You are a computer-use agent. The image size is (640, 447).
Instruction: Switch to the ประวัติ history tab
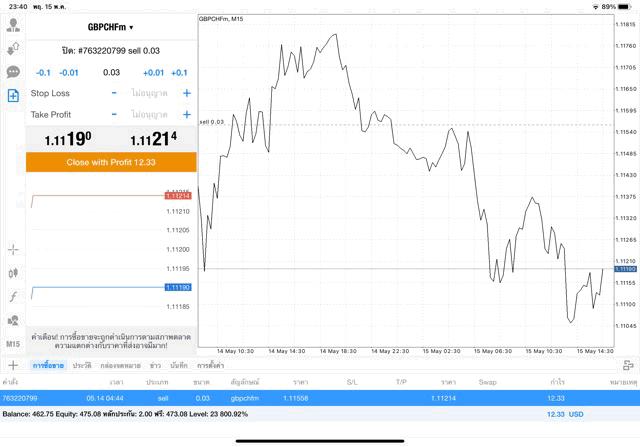click(x=82, y=366)
